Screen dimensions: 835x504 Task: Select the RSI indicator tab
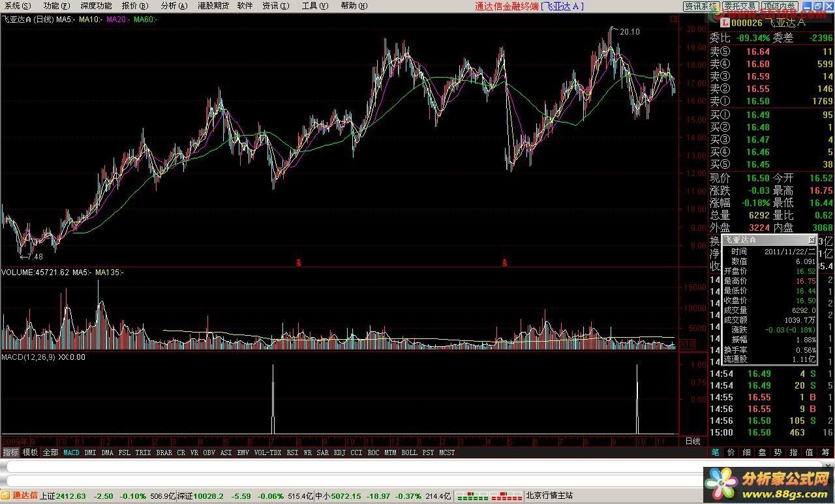tap(292, 452)
